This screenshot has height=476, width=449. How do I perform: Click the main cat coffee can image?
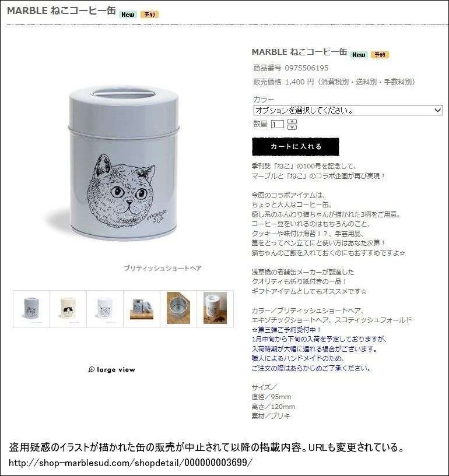124,164
